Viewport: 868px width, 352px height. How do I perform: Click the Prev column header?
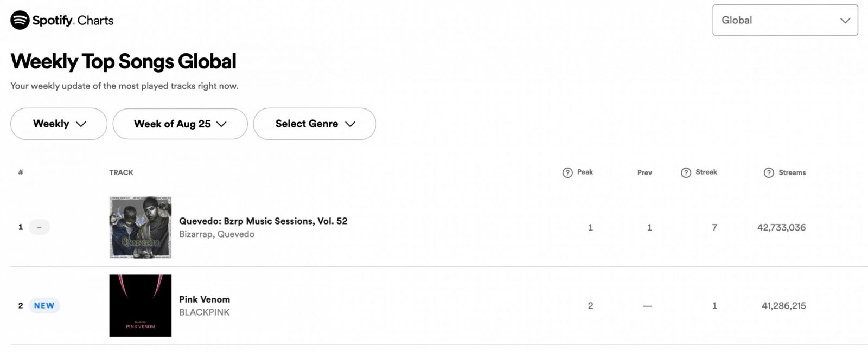[x=644, y=172]
